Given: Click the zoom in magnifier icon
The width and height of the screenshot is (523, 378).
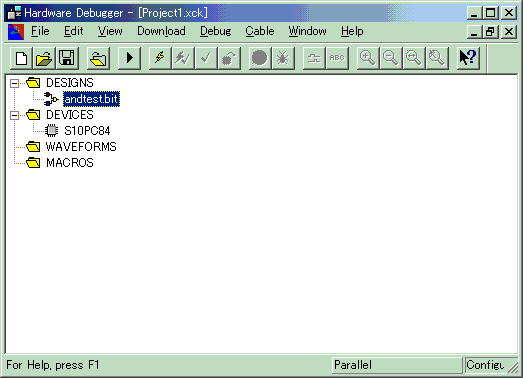Looking at the screenshot, I should point(368,58).
